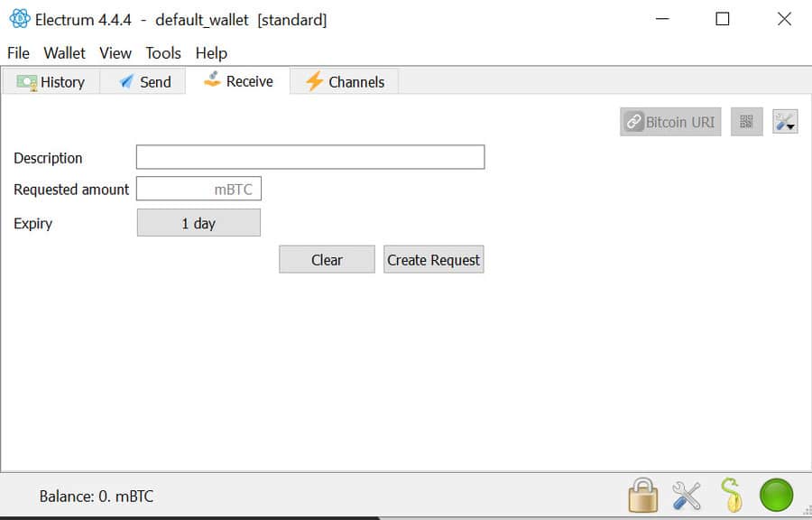Screen dimensions: 812x520
Task: Open the File menu
Action: 18,53
